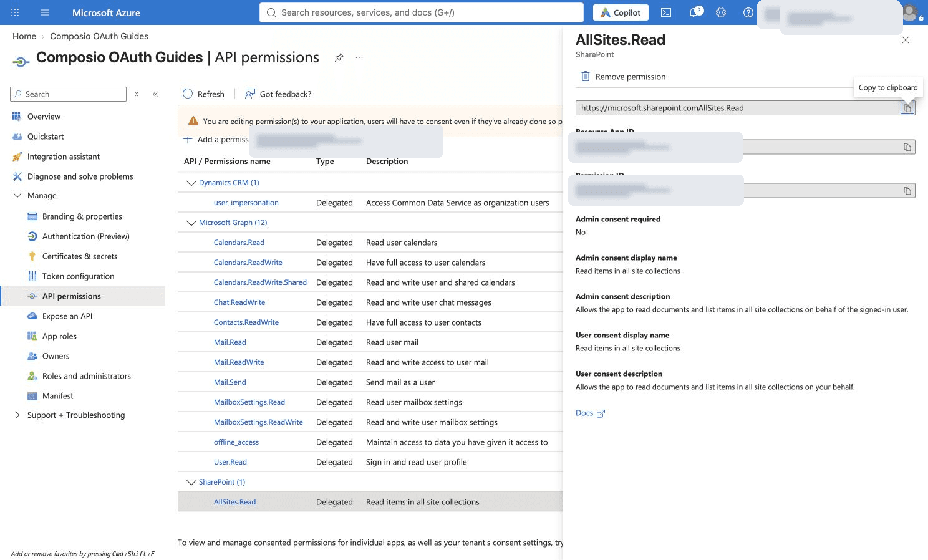Open the Manifest page
This screenshot has width=928, height=560.
click(x=58, y=396)
